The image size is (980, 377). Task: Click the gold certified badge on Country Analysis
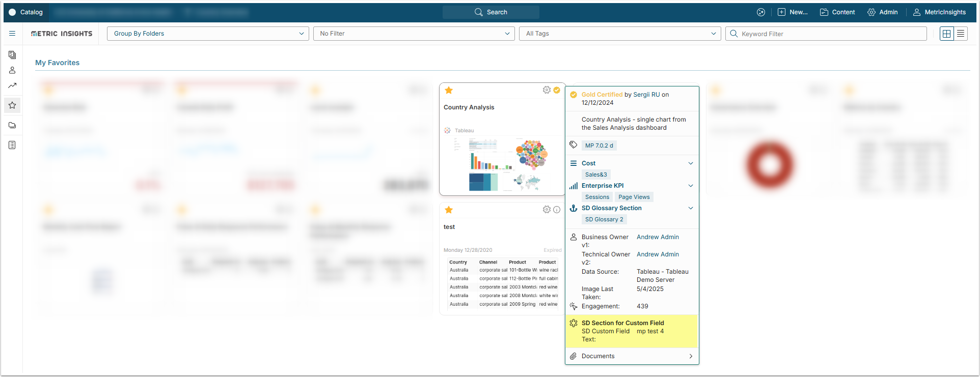557,90
